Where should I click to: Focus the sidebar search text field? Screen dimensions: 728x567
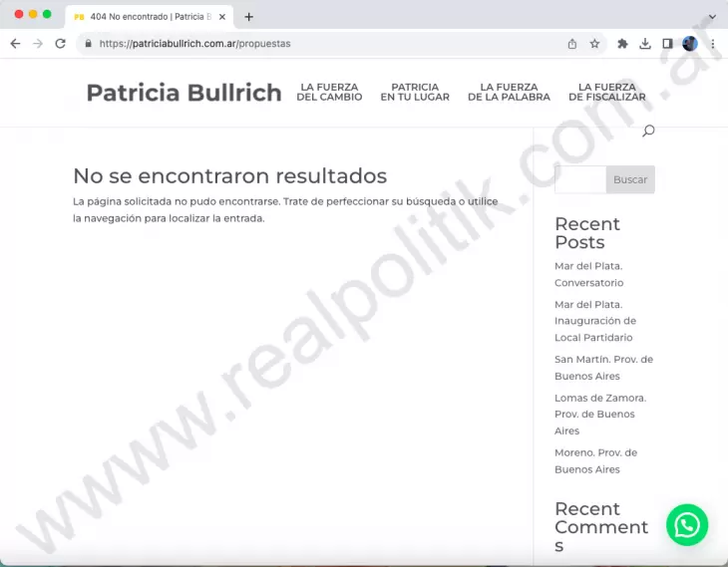[x=580, y=179]
